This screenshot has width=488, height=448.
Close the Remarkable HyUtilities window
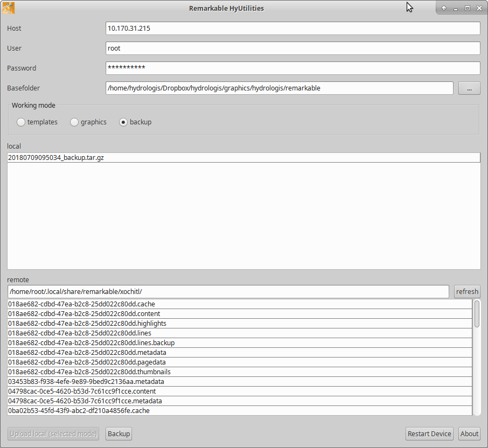pos(479,9)
